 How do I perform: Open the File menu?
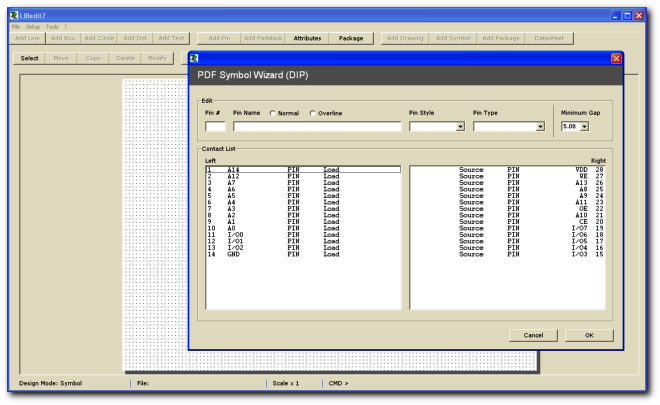coord(16,27)
